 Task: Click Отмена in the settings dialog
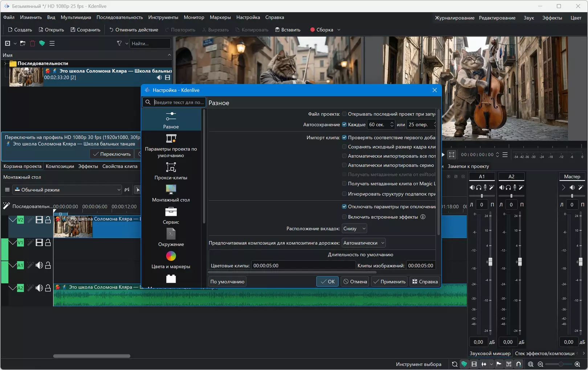coord(355,281)
